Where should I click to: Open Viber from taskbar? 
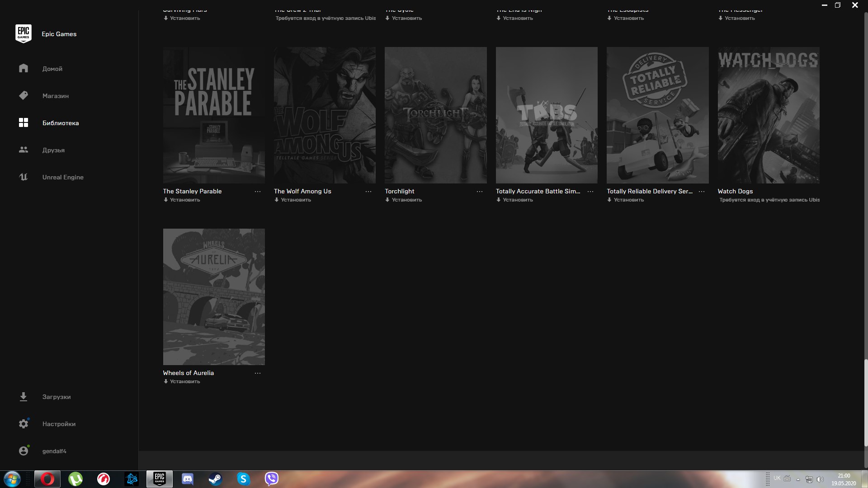[271, 479]
